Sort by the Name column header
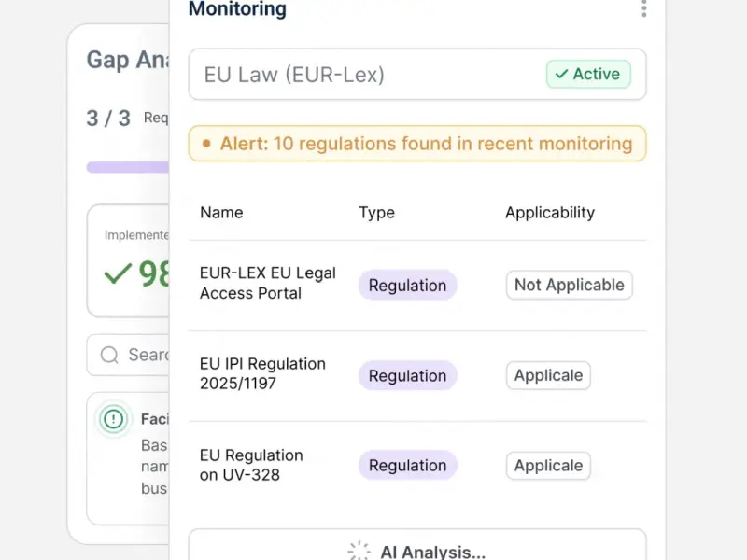 coord(221,213)
